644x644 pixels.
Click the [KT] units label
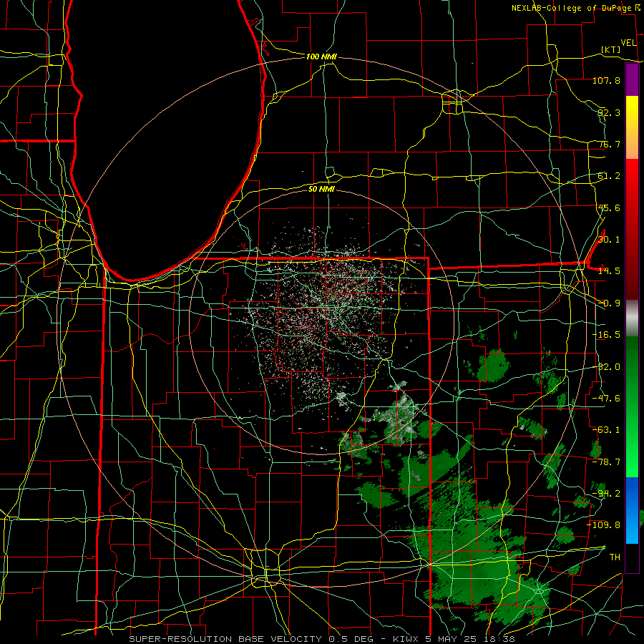(x=611, y=49)
